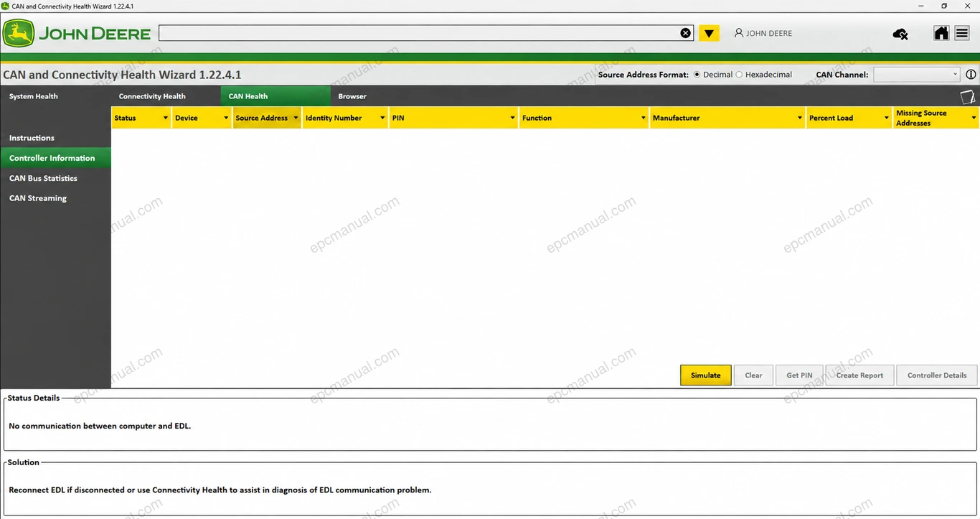
Task: Open CAN Bus Statistics in sidebar
Action: coord(43,178)
